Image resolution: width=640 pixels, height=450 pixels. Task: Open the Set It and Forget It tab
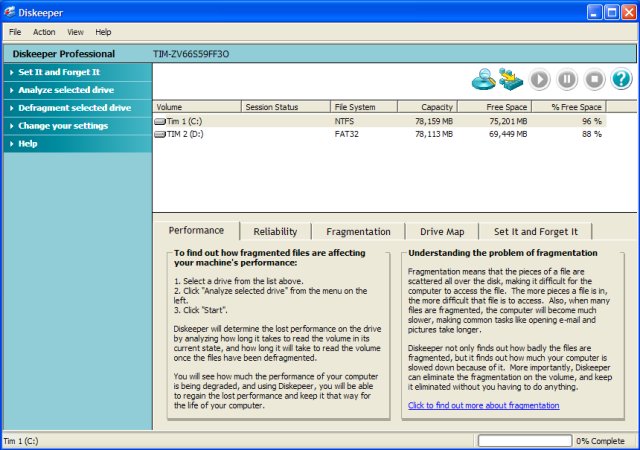click(536, 232)
